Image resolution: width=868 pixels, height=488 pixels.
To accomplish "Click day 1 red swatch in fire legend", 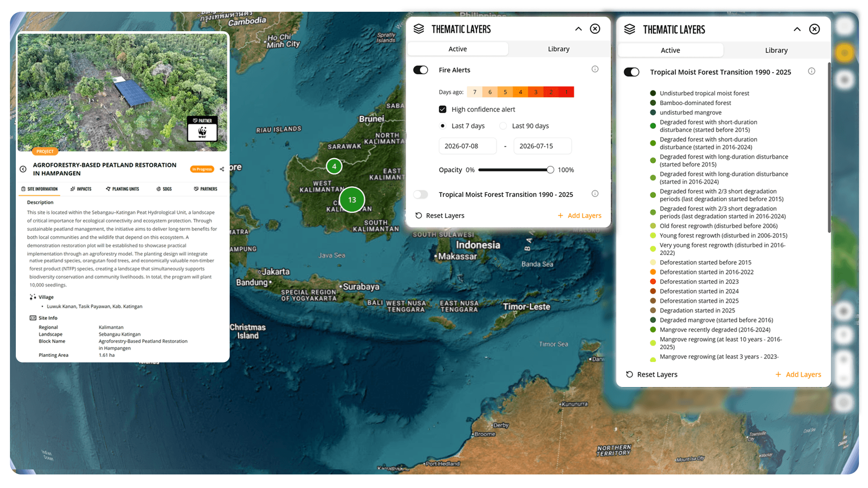I will [566, 92].
